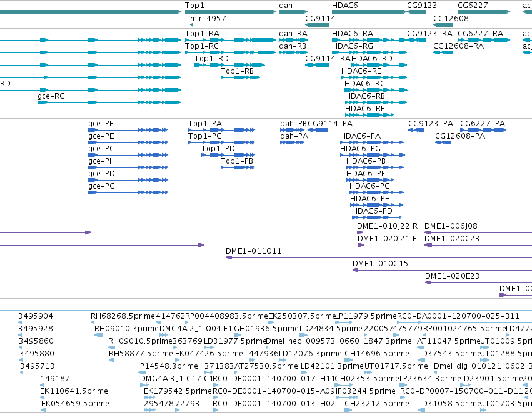The width and height of the screenshot is (532, 413).
Task: Select EST RH68268.5prime
Action: click(x=93, y=322)
